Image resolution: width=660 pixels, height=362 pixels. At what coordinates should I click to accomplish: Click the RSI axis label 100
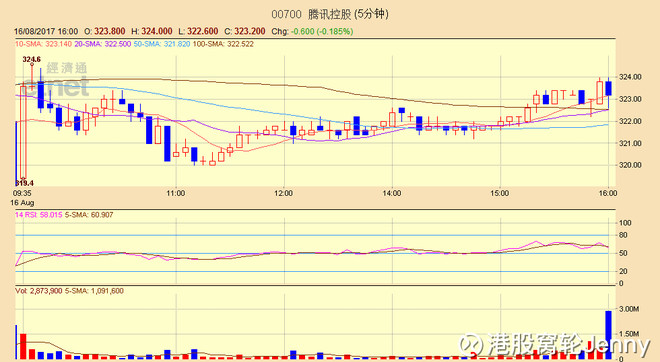(625, 223)
